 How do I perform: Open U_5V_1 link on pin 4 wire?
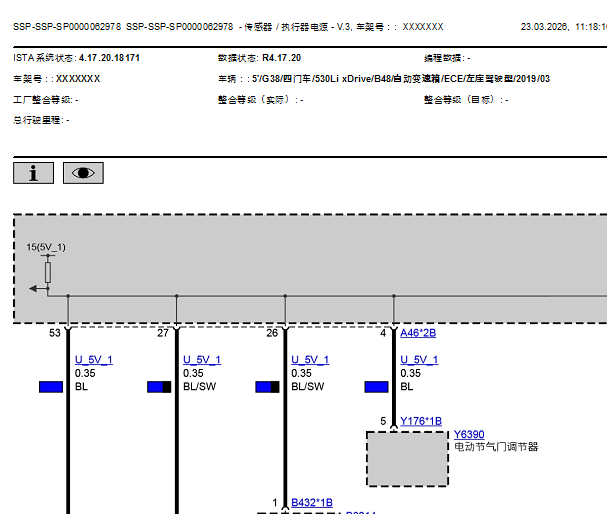419,360
